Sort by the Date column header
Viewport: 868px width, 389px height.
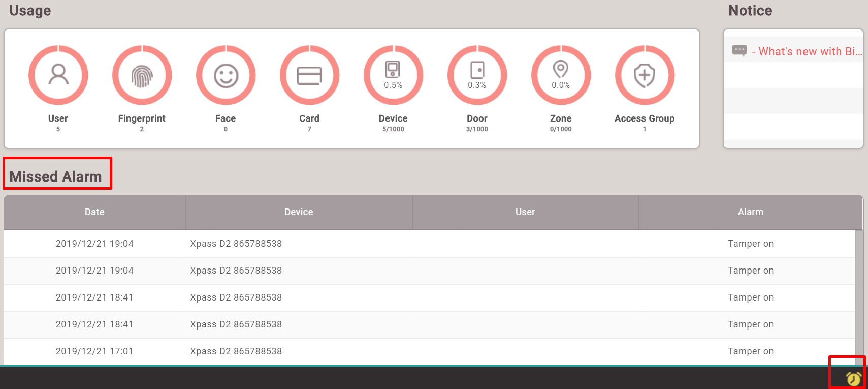(x=94, y=212)
